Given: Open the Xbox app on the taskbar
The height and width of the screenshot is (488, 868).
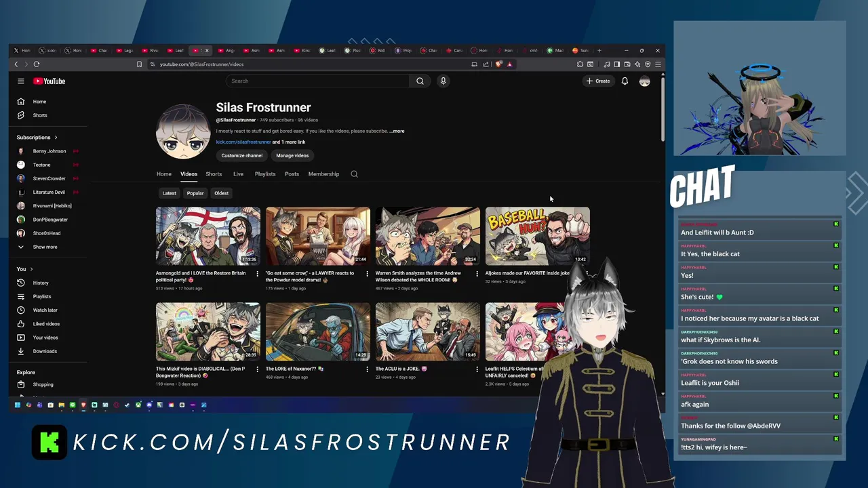Looking at the screenshot, I should point(138,405).
